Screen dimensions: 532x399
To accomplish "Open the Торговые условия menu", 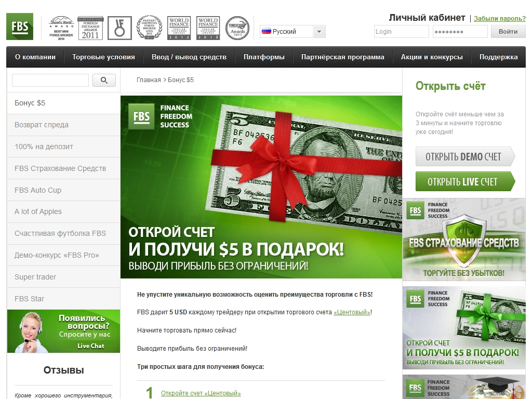I will (x=103, y=57).
